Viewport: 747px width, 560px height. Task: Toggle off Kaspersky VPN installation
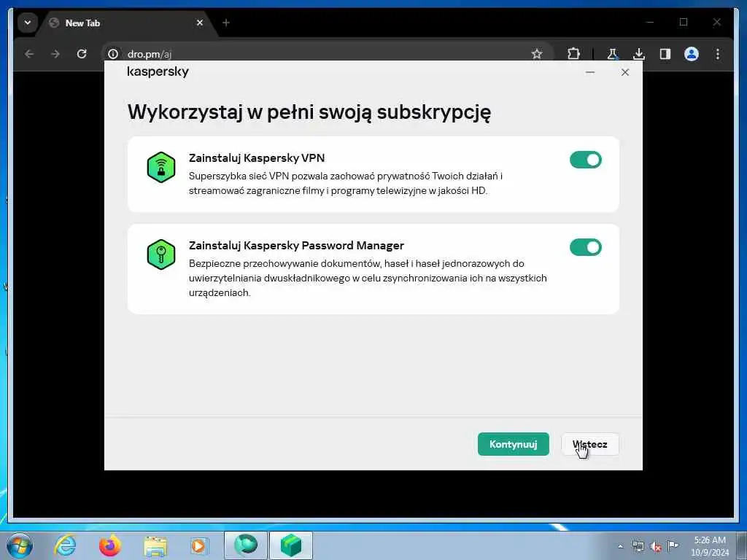[586, 160]
